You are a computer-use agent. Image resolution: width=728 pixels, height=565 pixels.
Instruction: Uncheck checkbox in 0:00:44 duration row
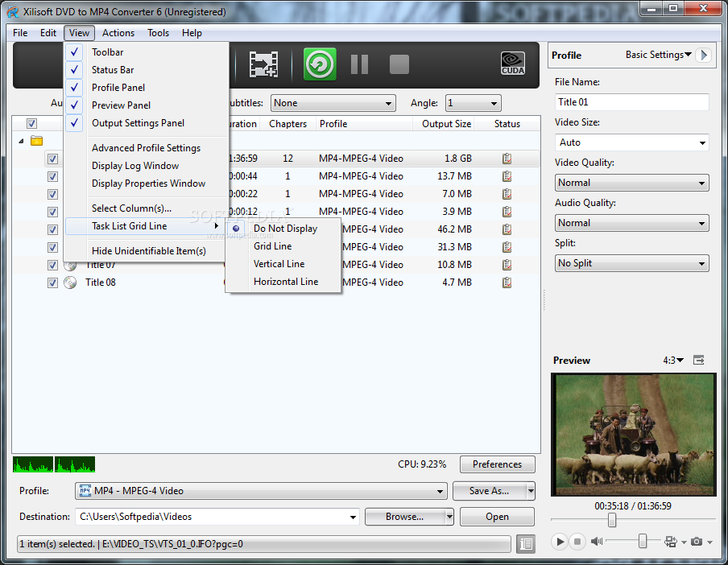tap(52, 176)
